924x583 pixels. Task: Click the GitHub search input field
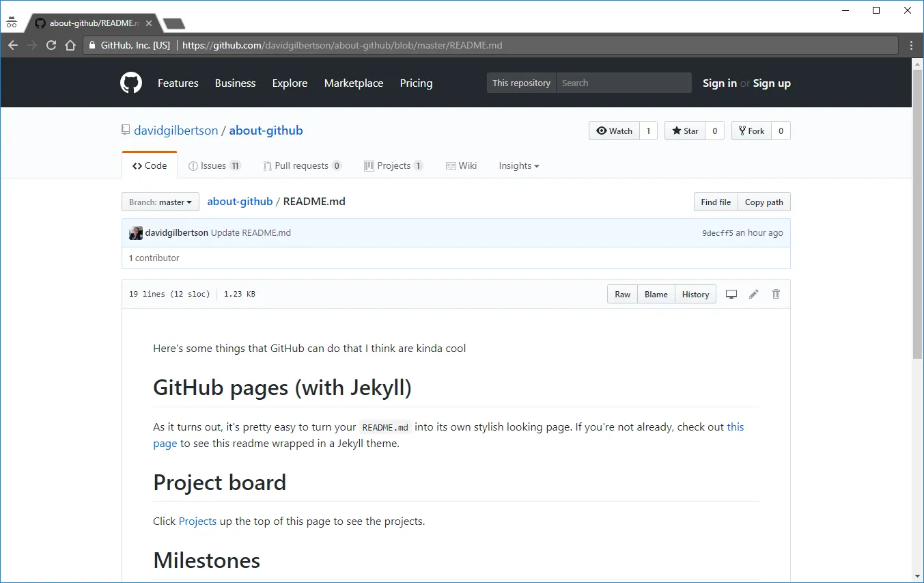(623, 83)
